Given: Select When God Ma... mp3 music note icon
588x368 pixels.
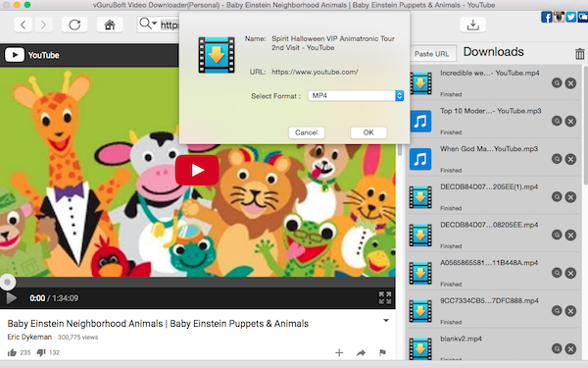Looking at the screenshot, I should [x=420, y=159].
